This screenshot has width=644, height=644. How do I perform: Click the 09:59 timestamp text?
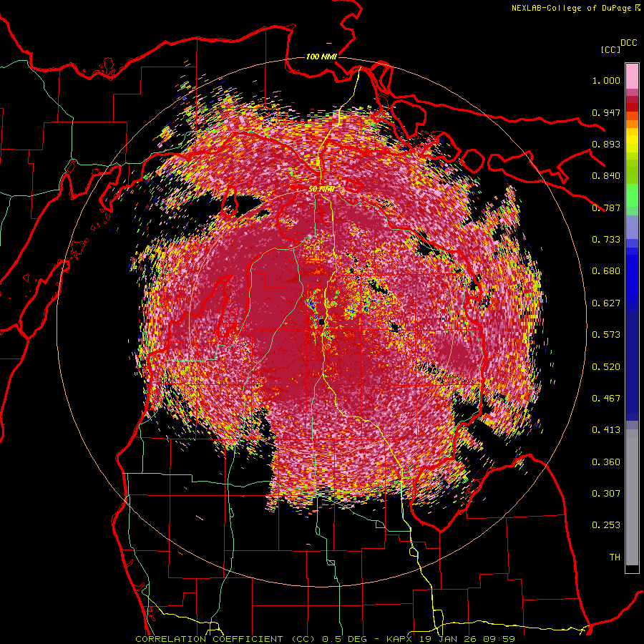coord(500,639)
